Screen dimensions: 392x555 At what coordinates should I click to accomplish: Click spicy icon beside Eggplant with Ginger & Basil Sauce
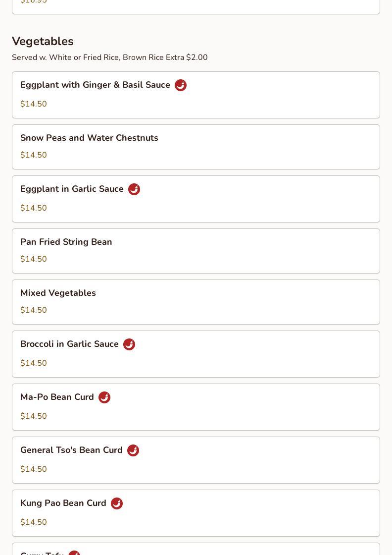[181, 85]
